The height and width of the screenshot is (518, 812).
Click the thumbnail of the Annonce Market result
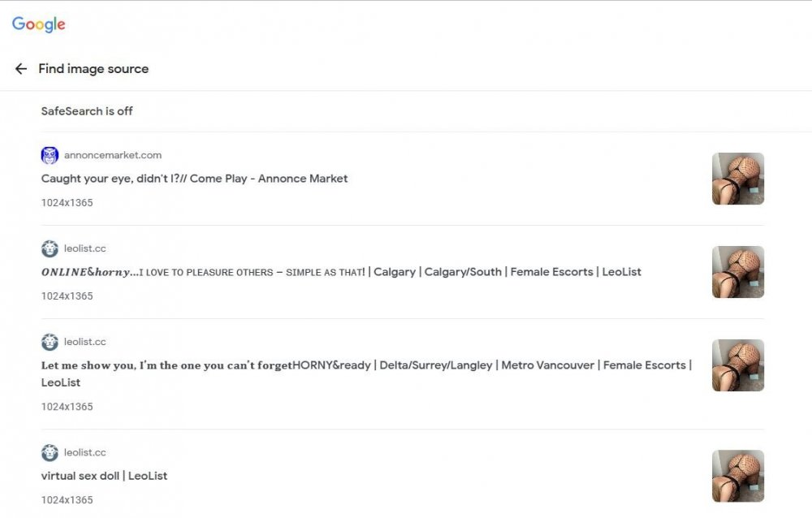[738, 179]
